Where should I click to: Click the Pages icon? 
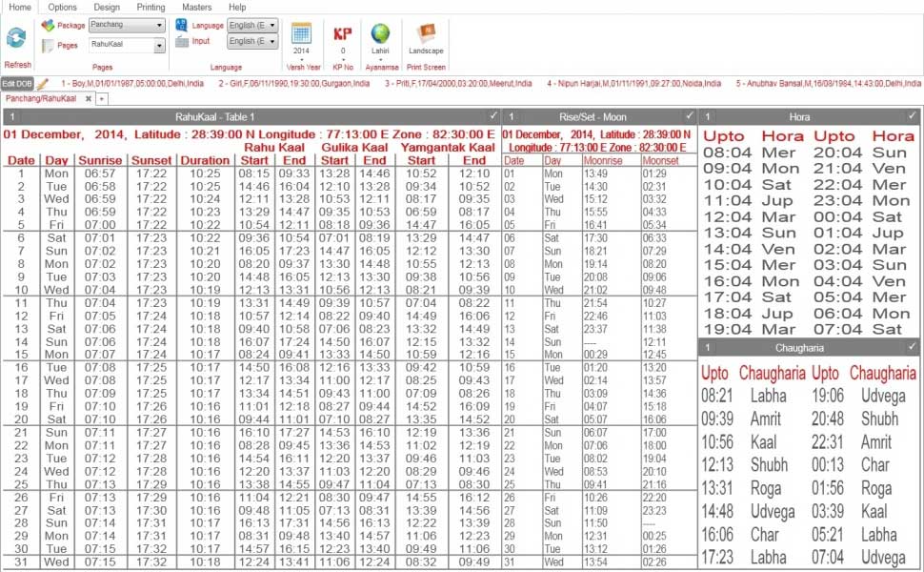pyautogui.click(x=48, y=46)
